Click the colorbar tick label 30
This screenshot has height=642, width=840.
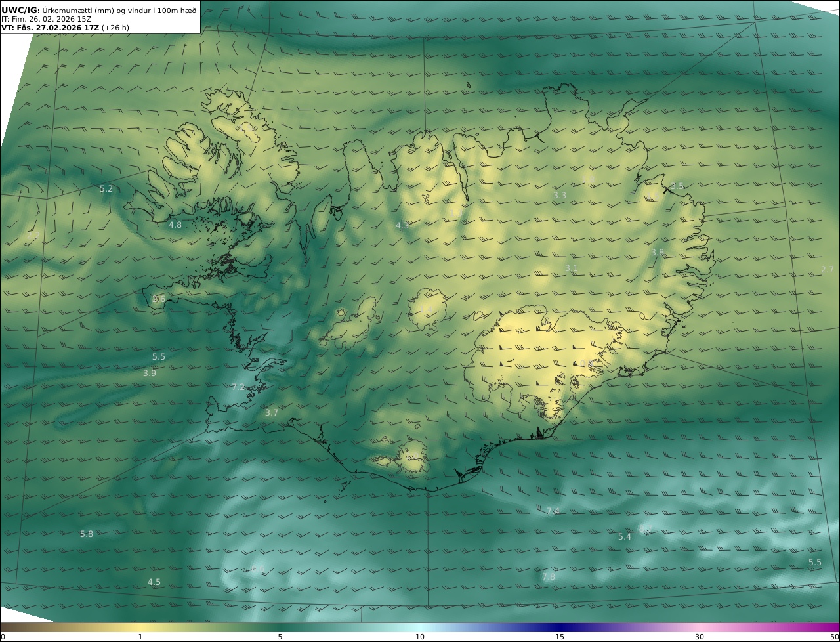(700, 637)
